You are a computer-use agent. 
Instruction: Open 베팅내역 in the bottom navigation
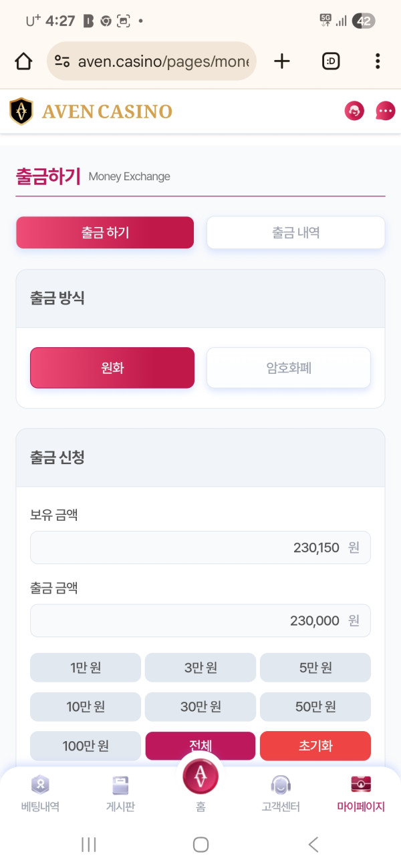tap(40, 793)
